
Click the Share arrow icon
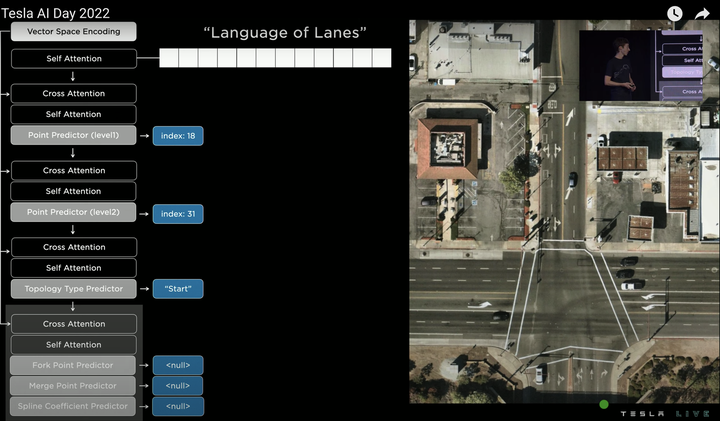(x=702, y=14)
